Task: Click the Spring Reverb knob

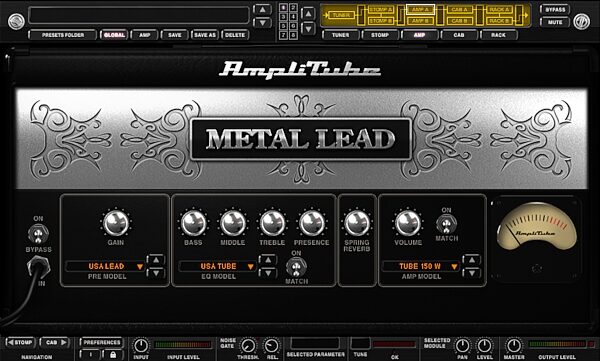Action: coord(357,223)
